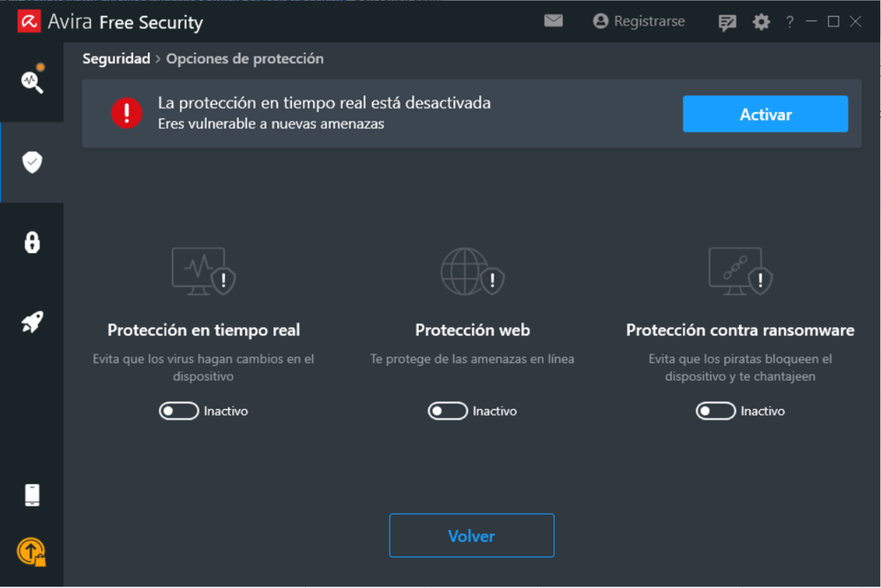Open Performance tools via rocket icon
The height and width of the screenshot is (588, 881).
coord(32,322)
